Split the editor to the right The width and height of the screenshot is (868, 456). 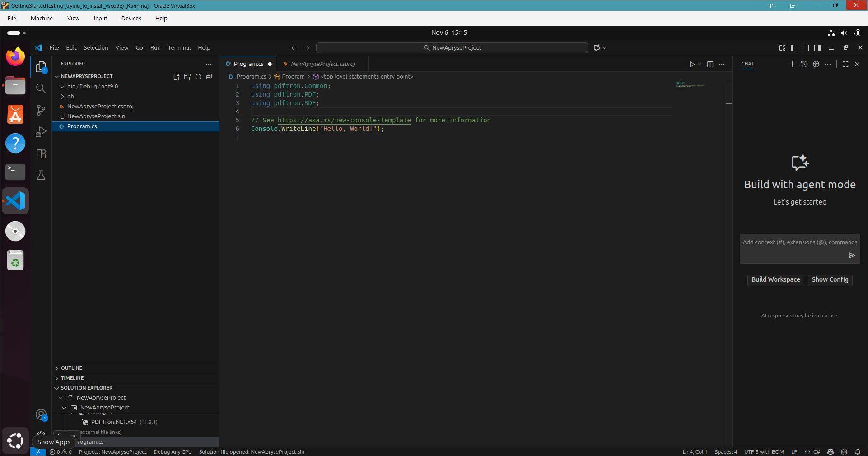tap(710, 64)
